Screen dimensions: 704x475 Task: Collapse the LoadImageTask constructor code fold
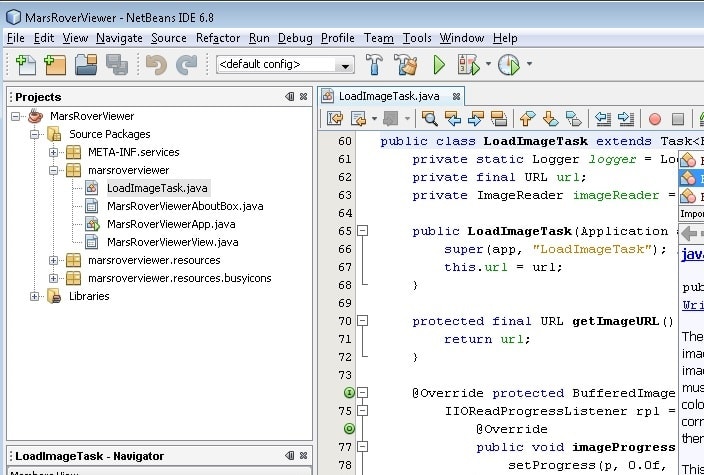point(362,231)
